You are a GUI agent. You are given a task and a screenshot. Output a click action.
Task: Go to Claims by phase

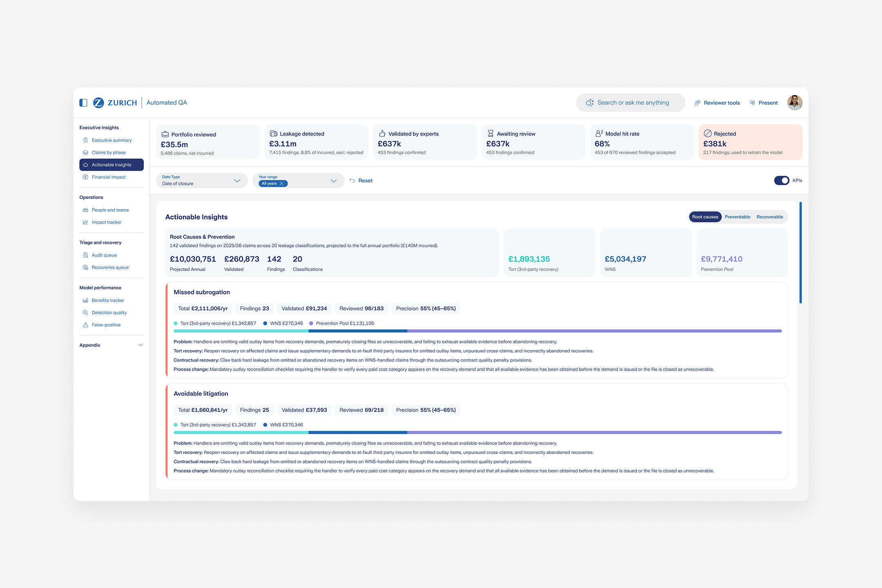point(109,152)
